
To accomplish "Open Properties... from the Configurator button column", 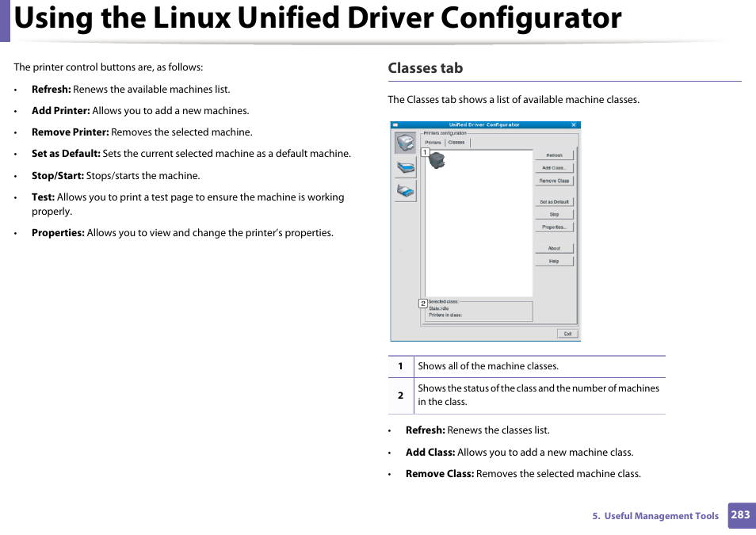I will [554, 227].
